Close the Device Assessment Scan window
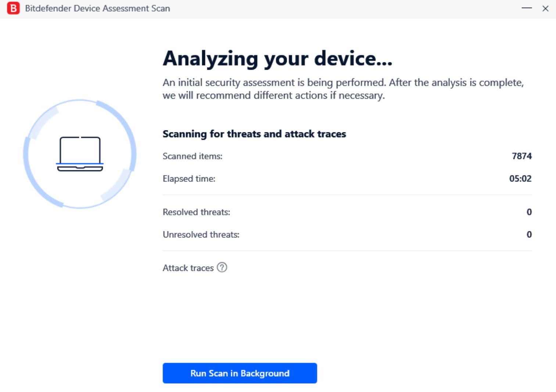The height and width of the screenshot is (392, 556). click(x=545, y=8)
